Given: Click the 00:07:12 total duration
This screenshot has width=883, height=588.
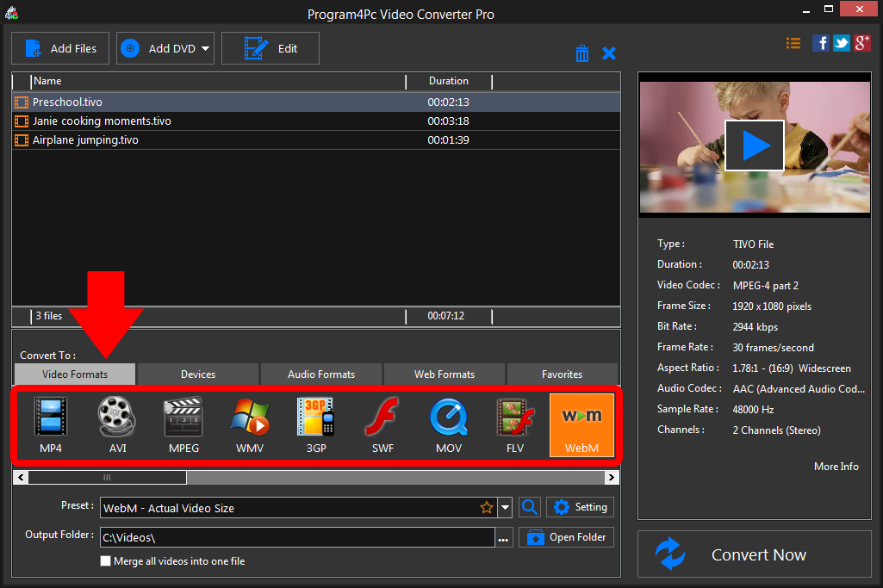Looking at the screenshot, I should 446,316.
